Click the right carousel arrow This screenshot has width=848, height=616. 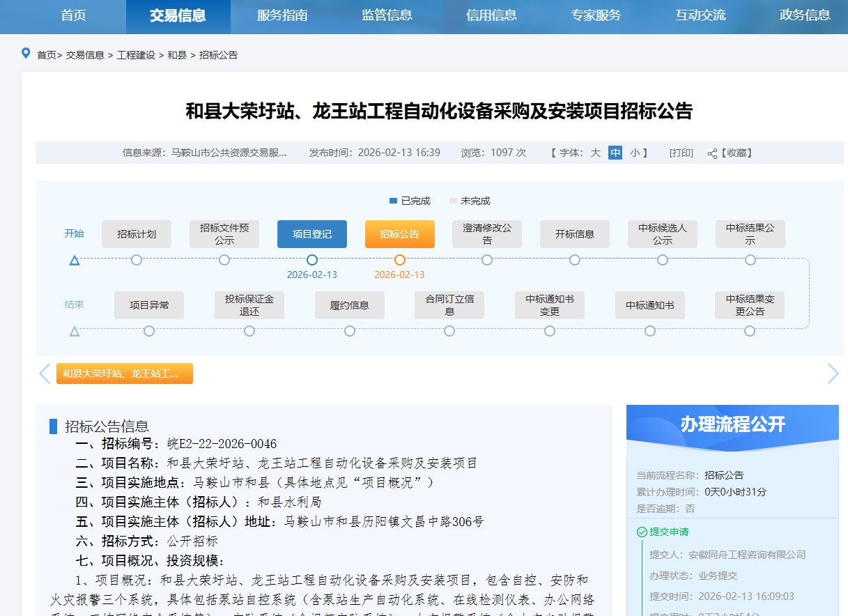click(x=833, y=374)
